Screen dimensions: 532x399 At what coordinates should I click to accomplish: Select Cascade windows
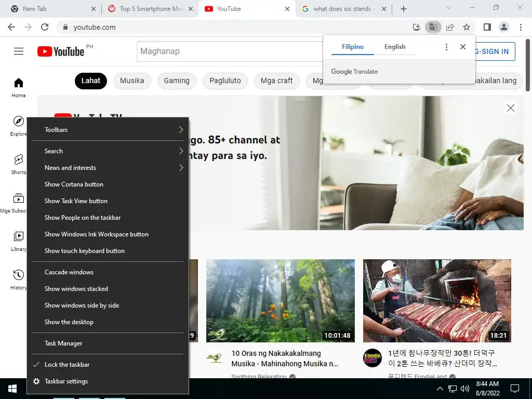(108, 272)
